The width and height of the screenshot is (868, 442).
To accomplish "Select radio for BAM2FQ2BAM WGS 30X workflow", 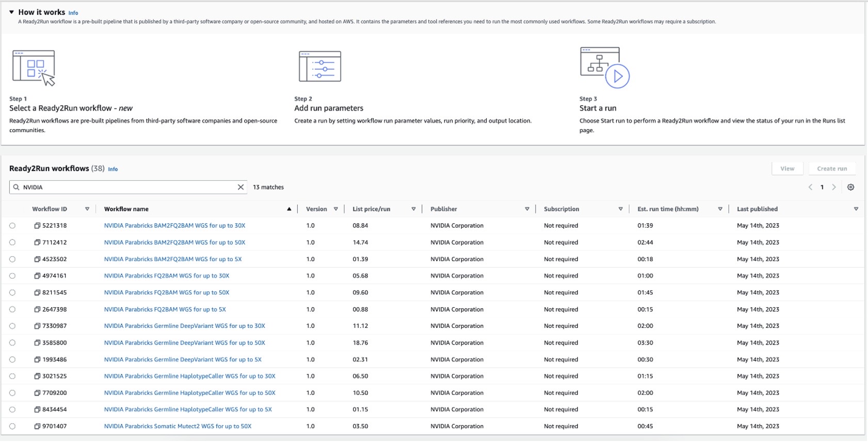I will (x=12, y=226).
